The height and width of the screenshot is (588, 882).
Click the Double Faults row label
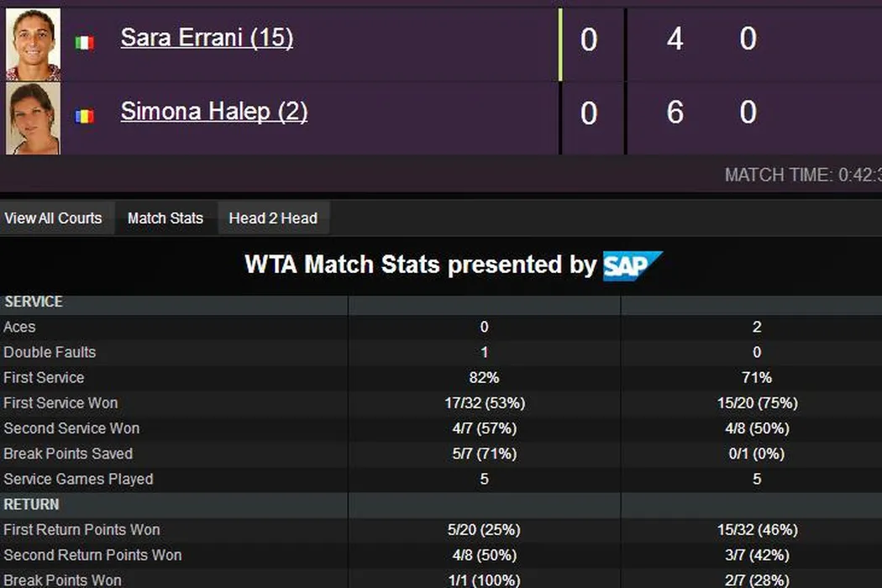pyautogui.click(x=50, y=352)
